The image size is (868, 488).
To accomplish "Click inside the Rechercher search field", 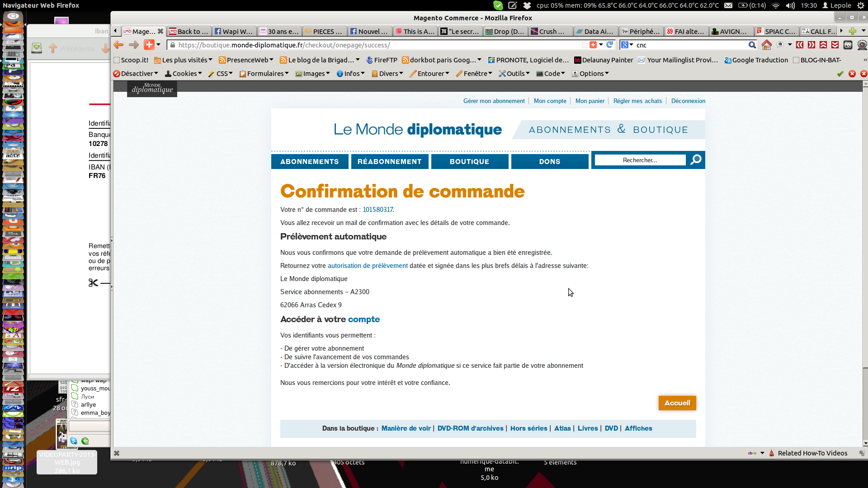I will pyautogui.click(x=640, y=160).
